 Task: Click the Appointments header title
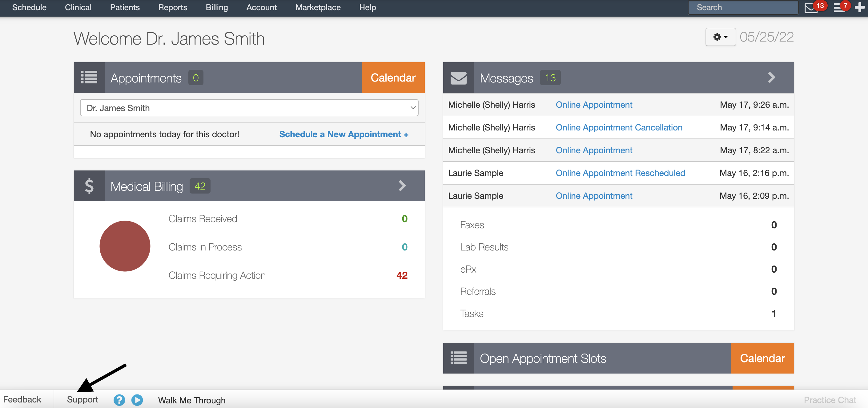(146, 78)
